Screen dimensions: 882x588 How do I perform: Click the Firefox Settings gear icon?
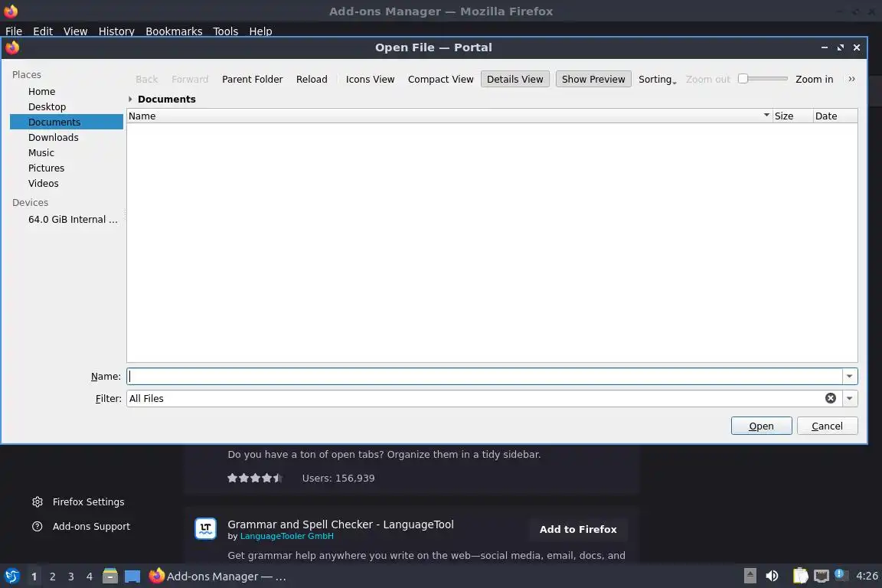click(37, 502)
